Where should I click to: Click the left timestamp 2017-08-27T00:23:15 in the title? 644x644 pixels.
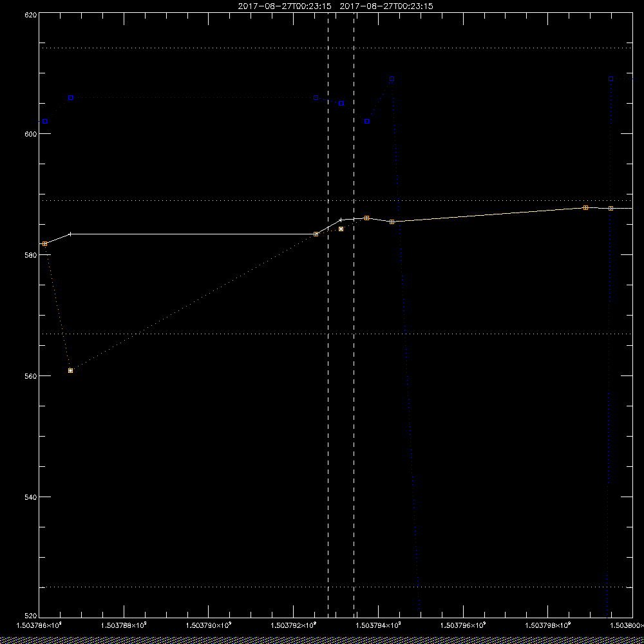[284, 6]
